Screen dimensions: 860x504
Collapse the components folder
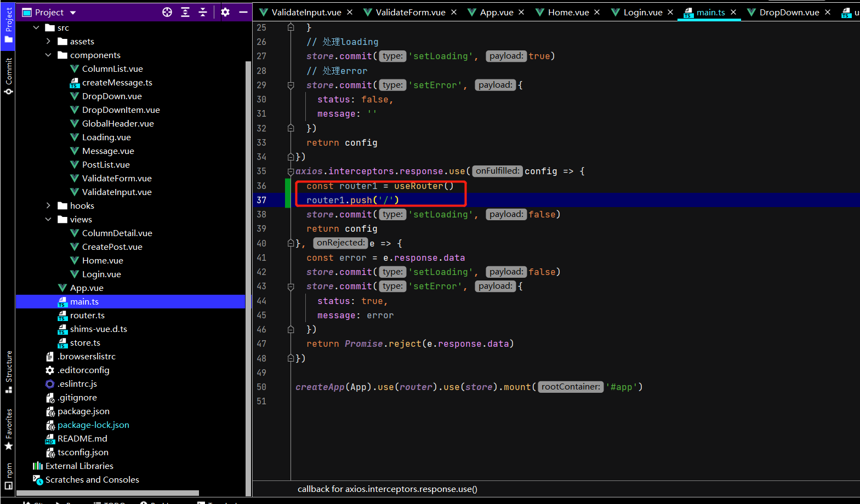coord(48,55)
